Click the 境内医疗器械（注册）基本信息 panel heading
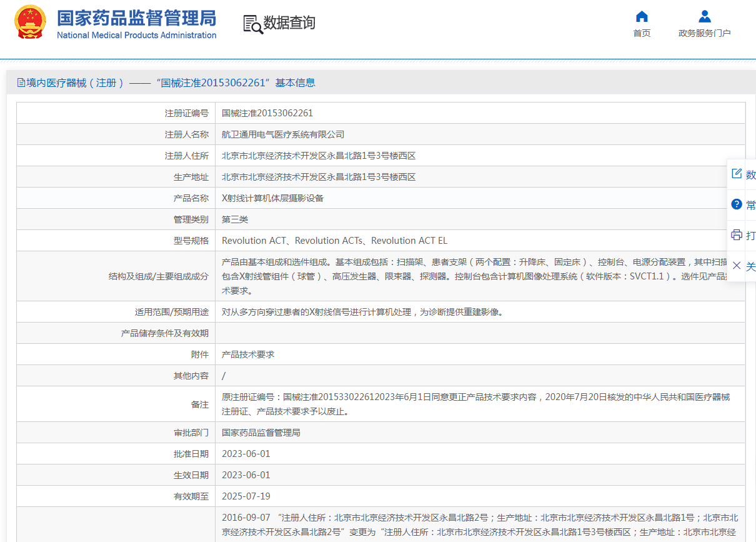This screenshot has width=756, height=542. click(171, 83)
